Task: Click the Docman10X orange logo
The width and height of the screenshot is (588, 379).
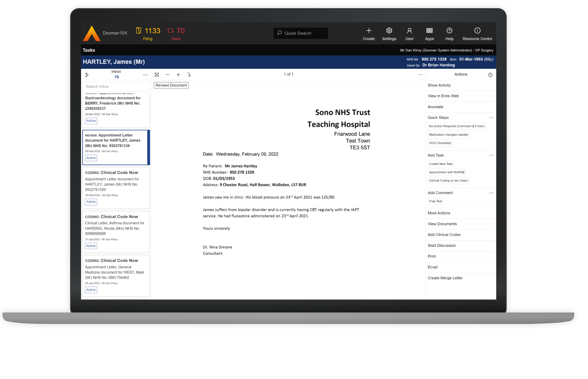Action: click(92, 33)
